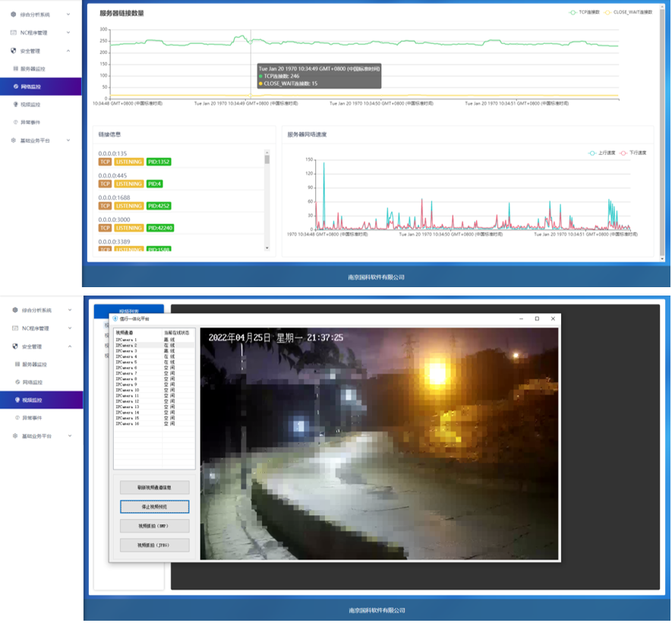Click the NC程序管理 icon in the network monitoring sidebar

coord(14,33)
